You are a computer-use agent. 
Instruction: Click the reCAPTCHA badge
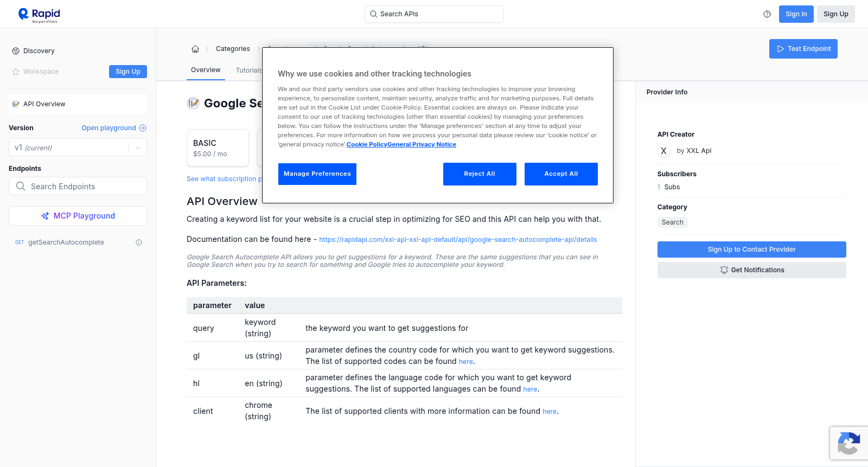tap(849, 443)
